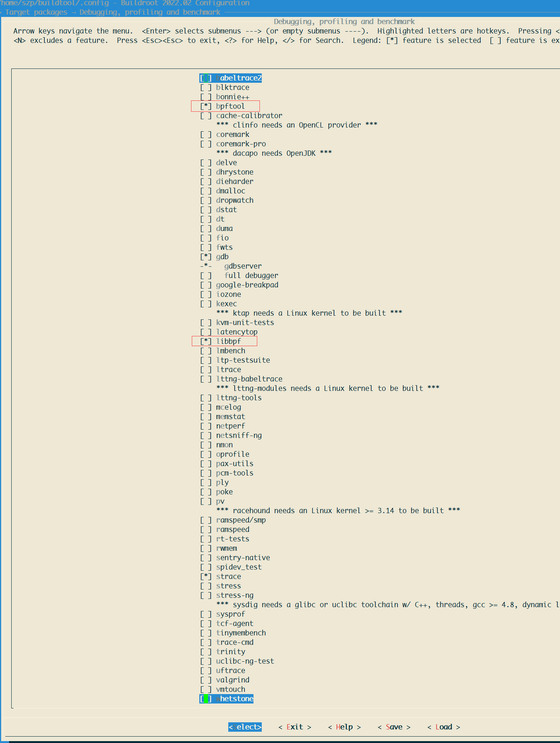Select the dhrystone entry
This screenshot has width=560, height=743.
coord(227,172)
